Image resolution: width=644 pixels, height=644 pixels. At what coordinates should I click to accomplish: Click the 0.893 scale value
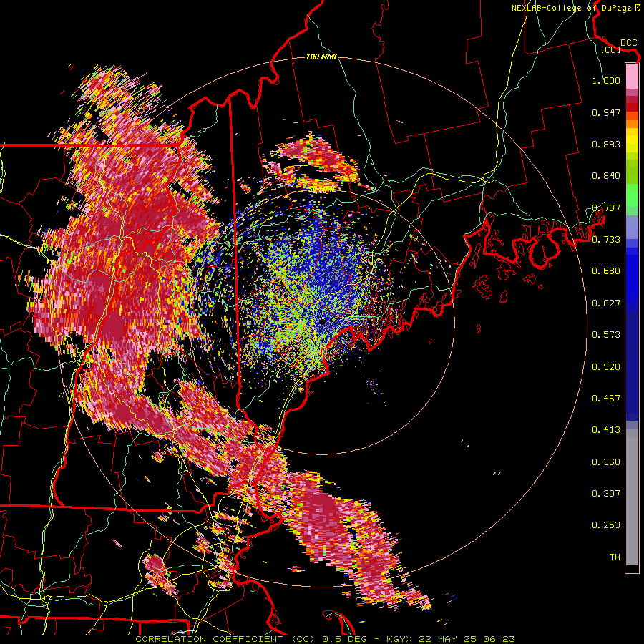coord(606,144)
